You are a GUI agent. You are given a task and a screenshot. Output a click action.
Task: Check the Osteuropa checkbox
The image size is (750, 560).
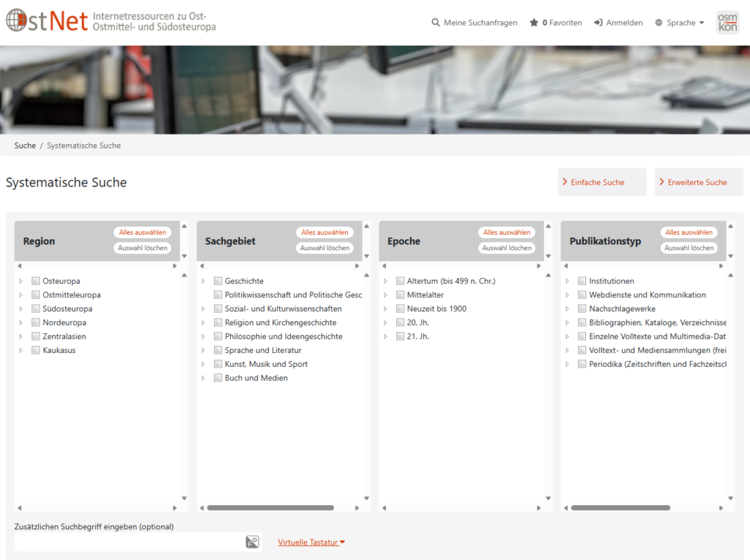click(35, 280)
